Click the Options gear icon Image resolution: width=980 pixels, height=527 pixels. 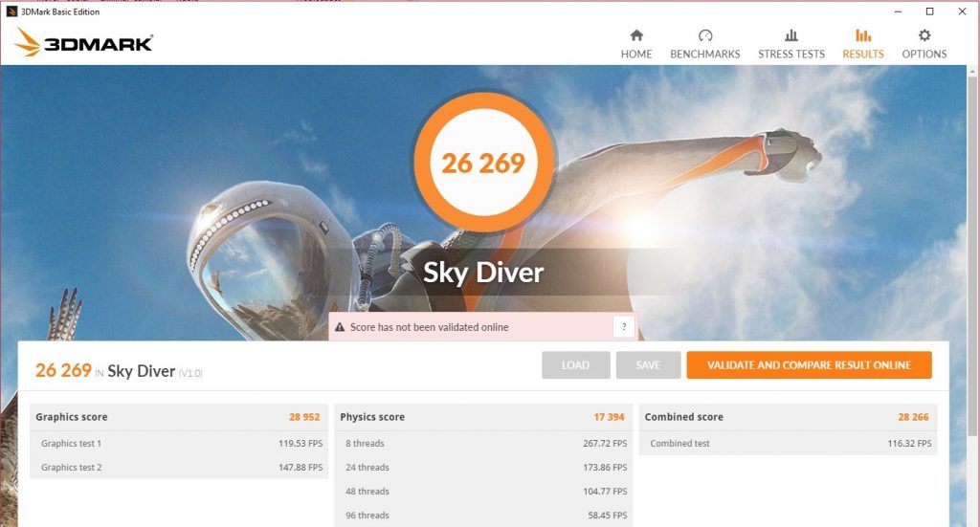(x=924, y=35)
